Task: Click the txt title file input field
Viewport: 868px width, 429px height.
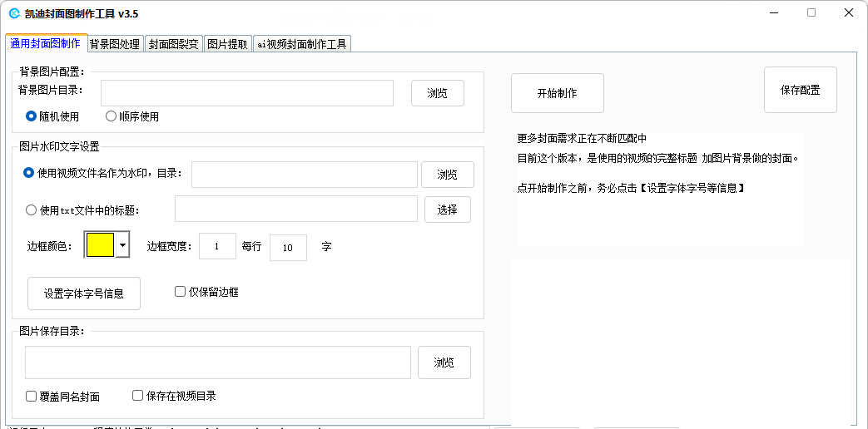Action: [296, 209]
